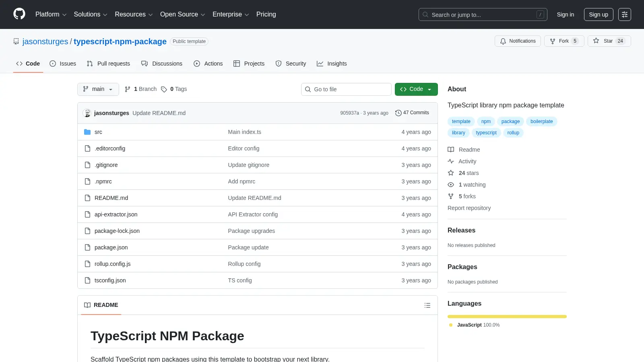Select the .npmrc file icon

(87, 181)
